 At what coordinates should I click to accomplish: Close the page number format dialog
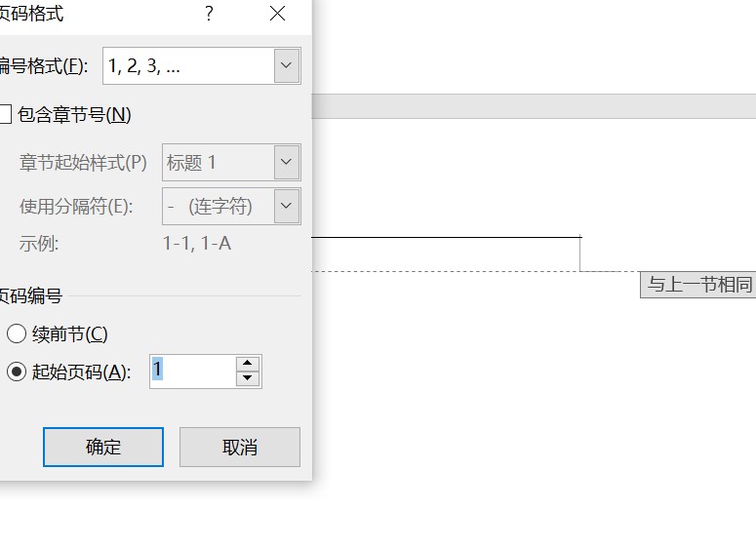(x=278, y=14)
